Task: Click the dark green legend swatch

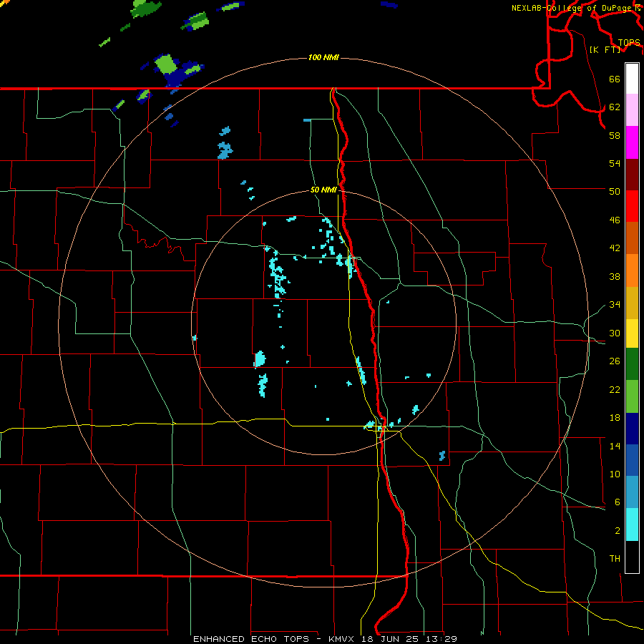Action: (x=632, y=364)
